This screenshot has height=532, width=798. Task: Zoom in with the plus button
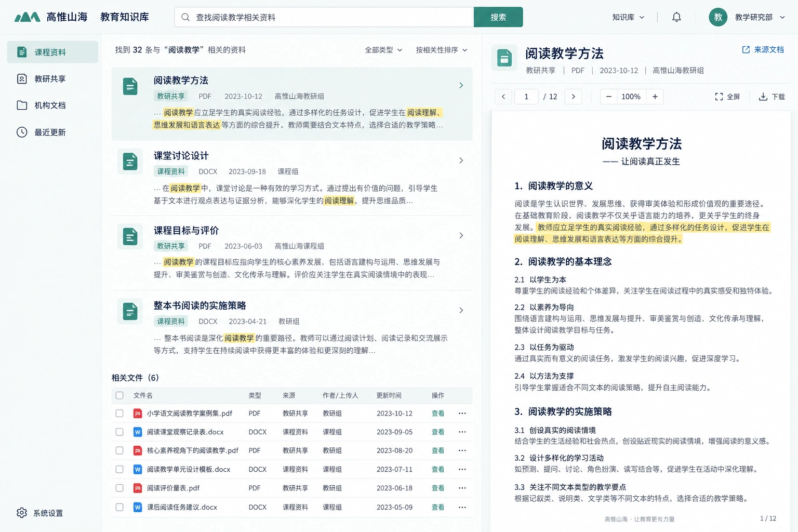(x=655, y=97)
